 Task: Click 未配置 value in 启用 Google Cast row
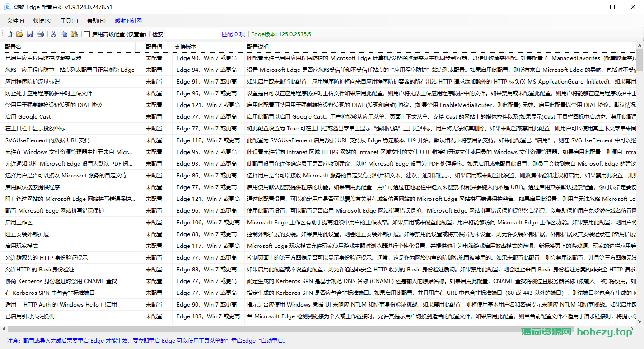coord(154,116)
